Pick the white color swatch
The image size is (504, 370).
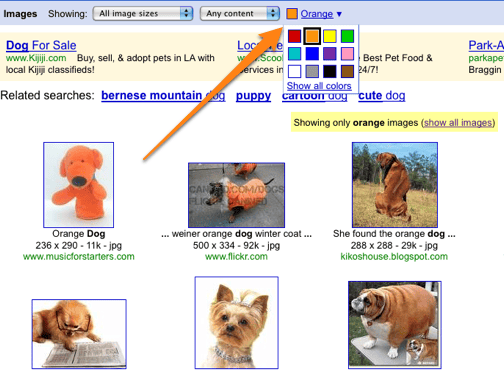(294, 71)
